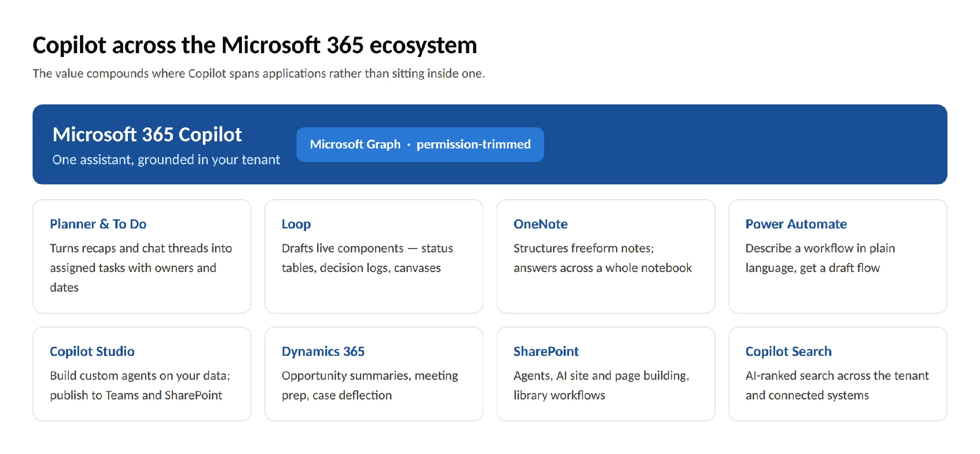Click the 'The value compounds where Copilot' subtitle
The image size is (980, 454).
click(x=259, y=73)
